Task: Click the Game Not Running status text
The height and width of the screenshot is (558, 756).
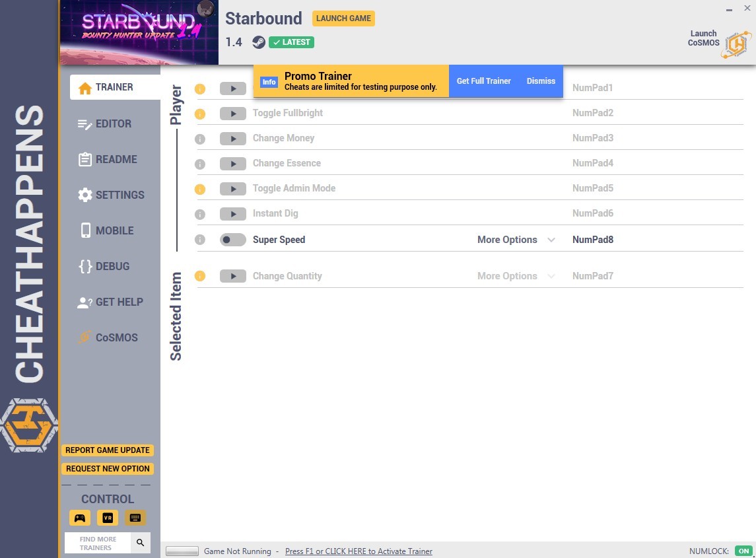Action: [x=237, y=551]
